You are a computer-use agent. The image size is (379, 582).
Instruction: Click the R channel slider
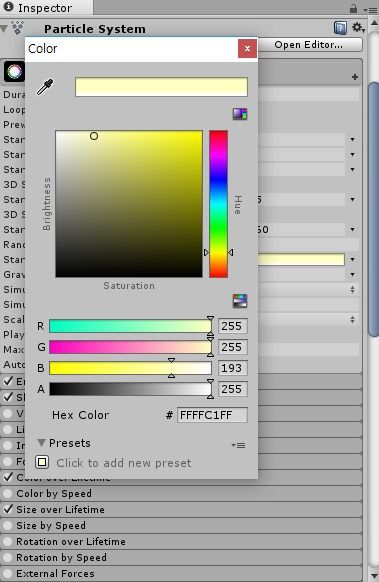(130, 326)
